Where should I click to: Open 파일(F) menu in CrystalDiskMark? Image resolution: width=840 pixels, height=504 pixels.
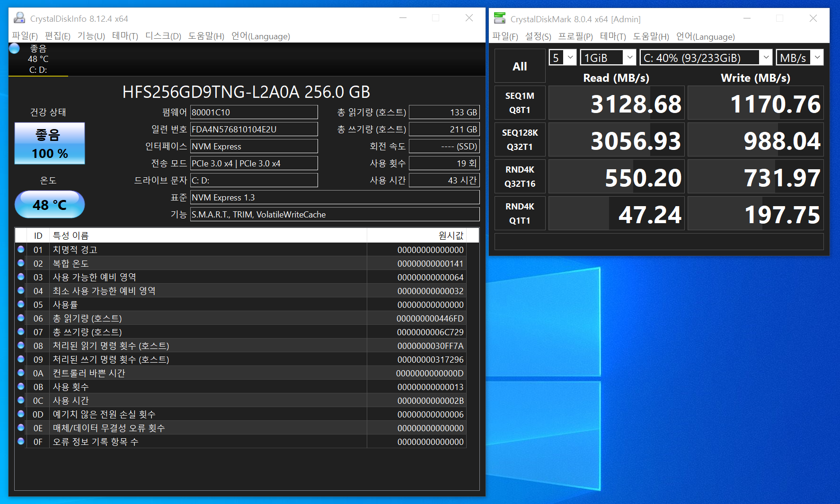(505, 36)
